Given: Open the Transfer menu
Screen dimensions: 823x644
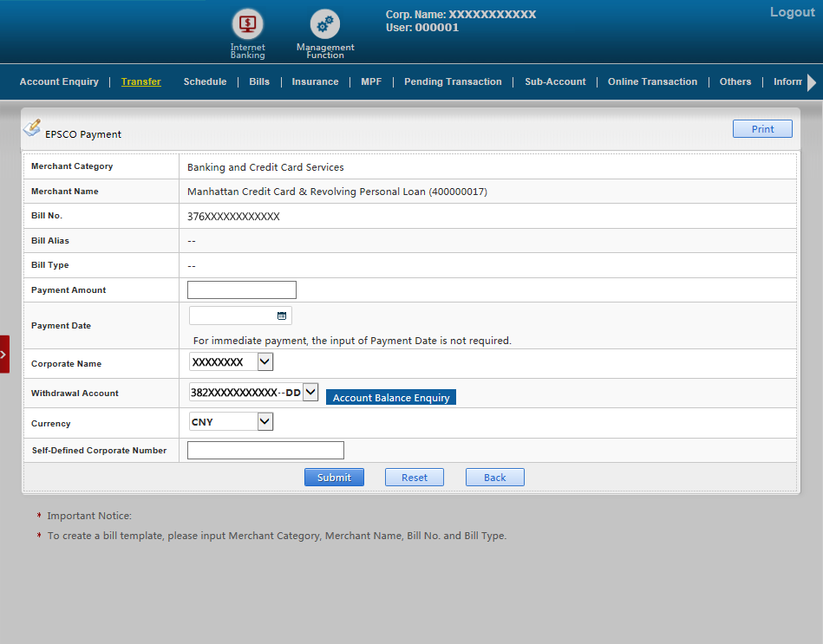Looking at the screenshot, I should 140,81.
